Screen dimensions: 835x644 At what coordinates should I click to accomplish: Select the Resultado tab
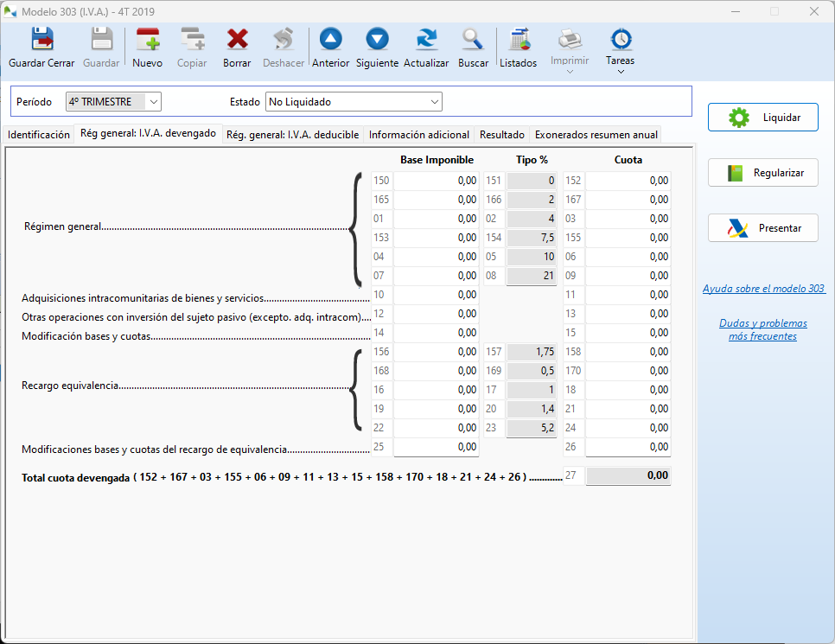[501, 135]
